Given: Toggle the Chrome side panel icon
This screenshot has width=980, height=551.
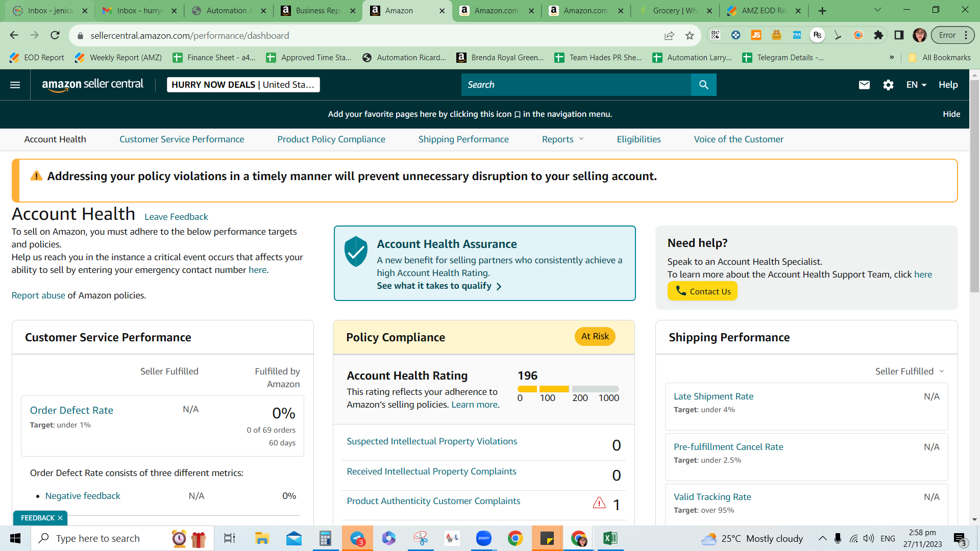Looking at the screenshot, I should click(x=899, y=35).
